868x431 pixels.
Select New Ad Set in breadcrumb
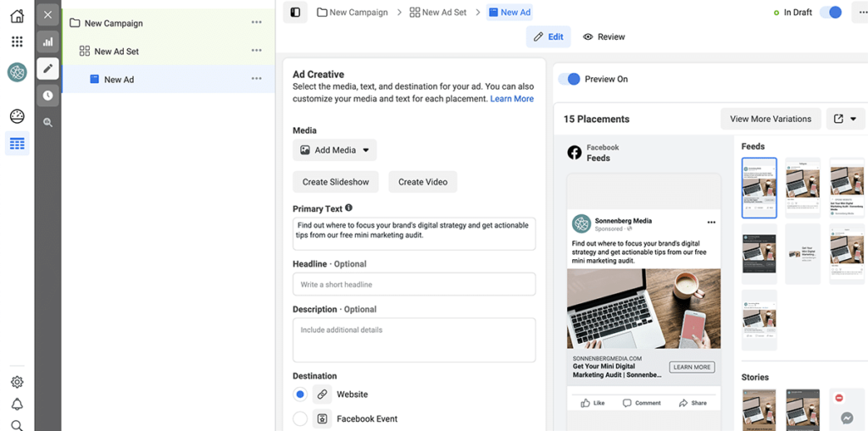coord(437,13)
